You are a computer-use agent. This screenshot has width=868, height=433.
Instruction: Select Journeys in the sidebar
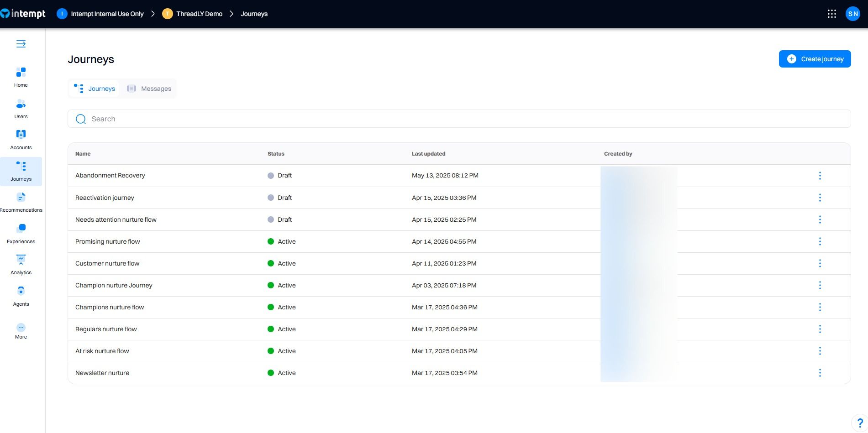[21, 171]
